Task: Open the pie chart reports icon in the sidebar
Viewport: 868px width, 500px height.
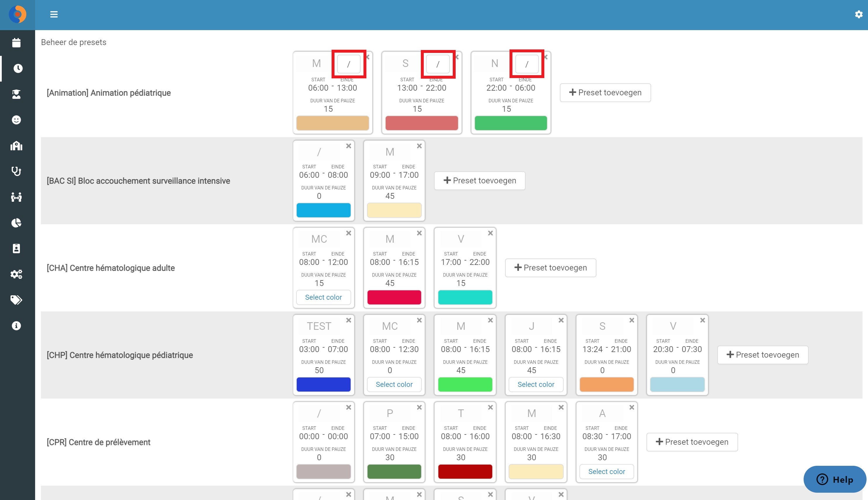Action: pos(16,223)
